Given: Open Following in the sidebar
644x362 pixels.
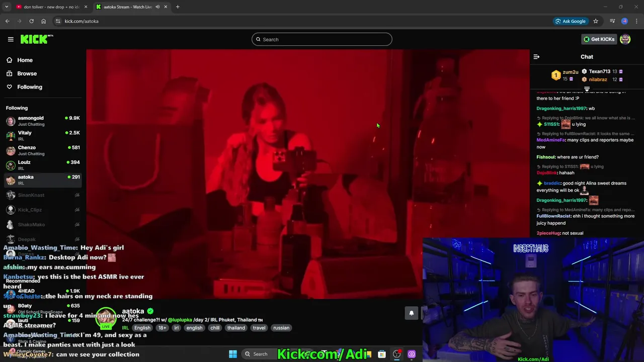Looking at the screenshot, I should click(x=30, y=87).
